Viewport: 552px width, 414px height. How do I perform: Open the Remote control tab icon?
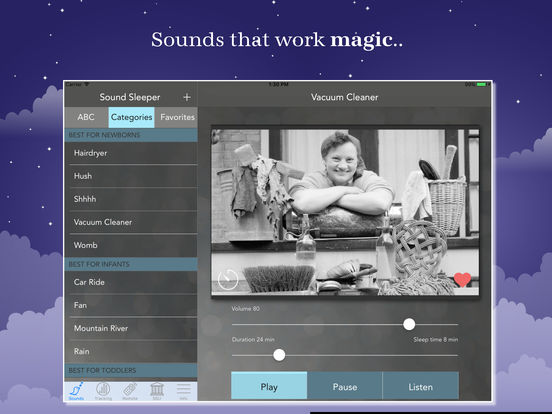click(130, 391)
